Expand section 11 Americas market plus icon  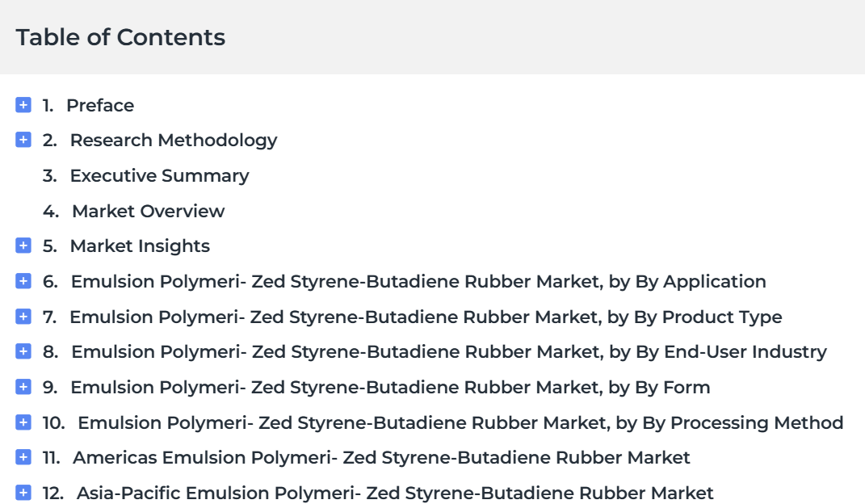[x=23, y=457]
